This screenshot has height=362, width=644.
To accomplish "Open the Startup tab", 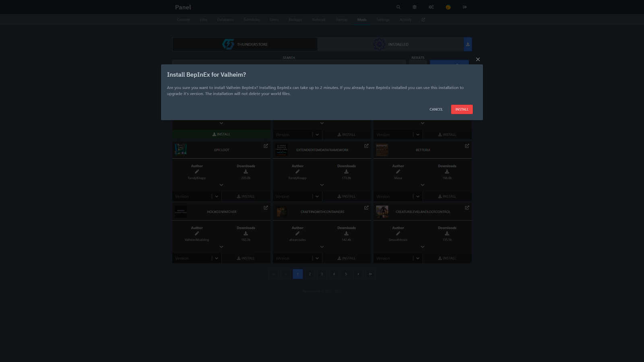I will pyautogui.click(x=341, y=20).
